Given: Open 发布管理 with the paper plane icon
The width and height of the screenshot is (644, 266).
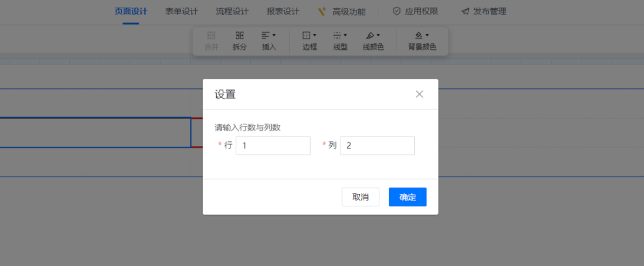Looking at the screenshot, I should (484, 11).
